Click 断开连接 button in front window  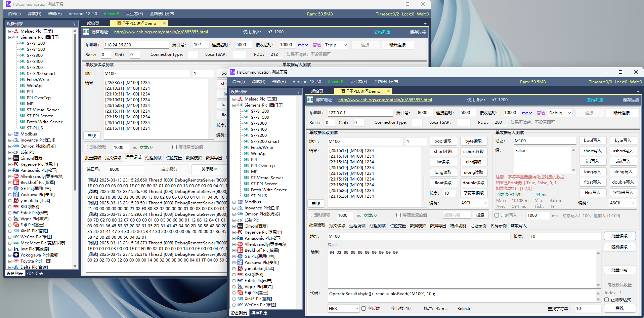[x=621, y=113]
